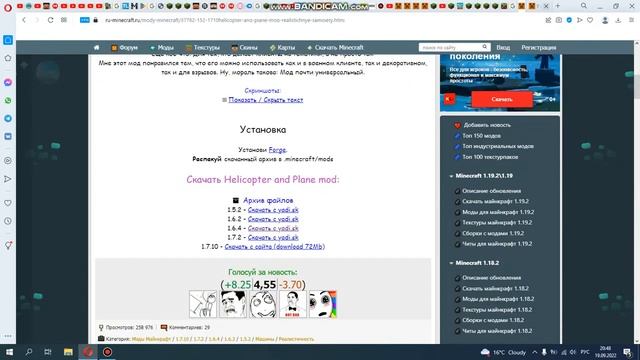The width and height of the screenshot is (640, 360).
Task: Reload the current page
Action: pos(50,20)
